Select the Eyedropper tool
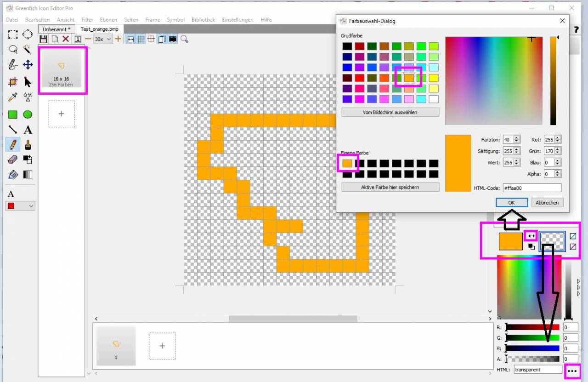588x382 pixels. [x=12, y=97]
